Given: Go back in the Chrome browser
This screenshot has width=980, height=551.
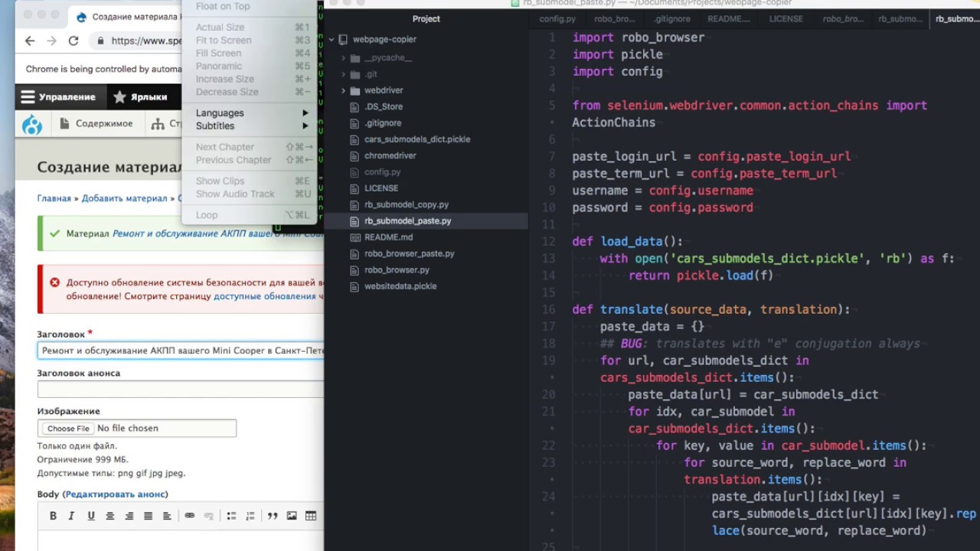Looking at the screenshot, I should coord(30,41).
